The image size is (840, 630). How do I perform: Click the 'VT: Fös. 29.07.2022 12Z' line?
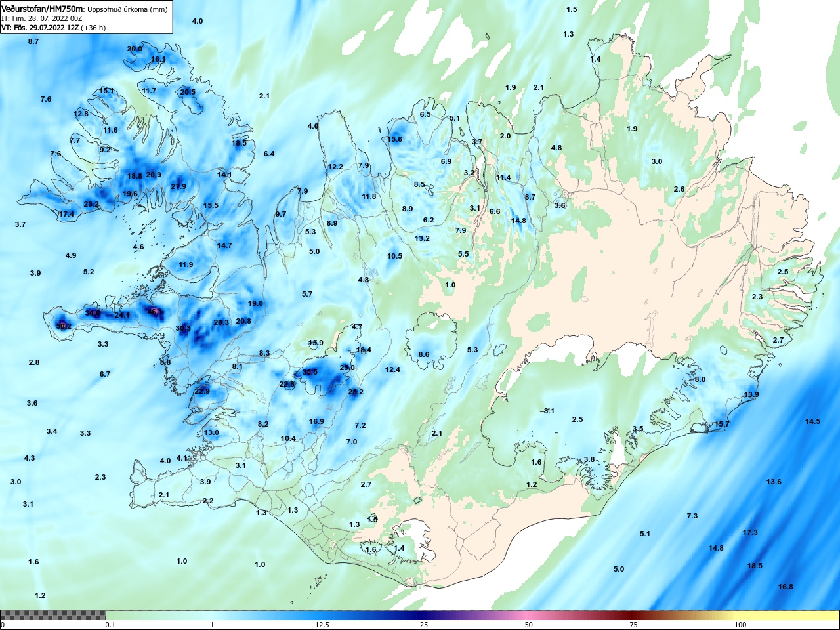tap(40, 28)
